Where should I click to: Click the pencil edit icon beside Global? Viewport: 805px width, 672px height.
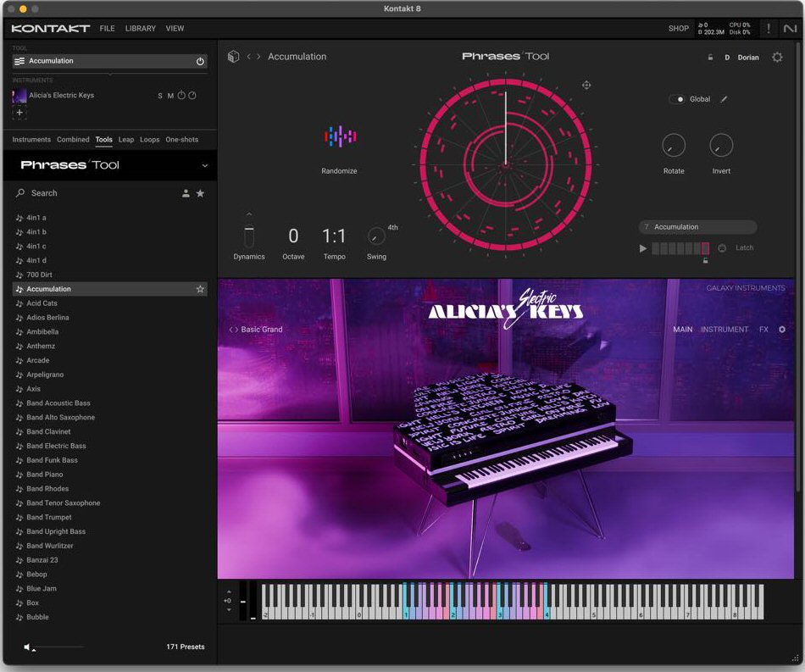point(724,99)
